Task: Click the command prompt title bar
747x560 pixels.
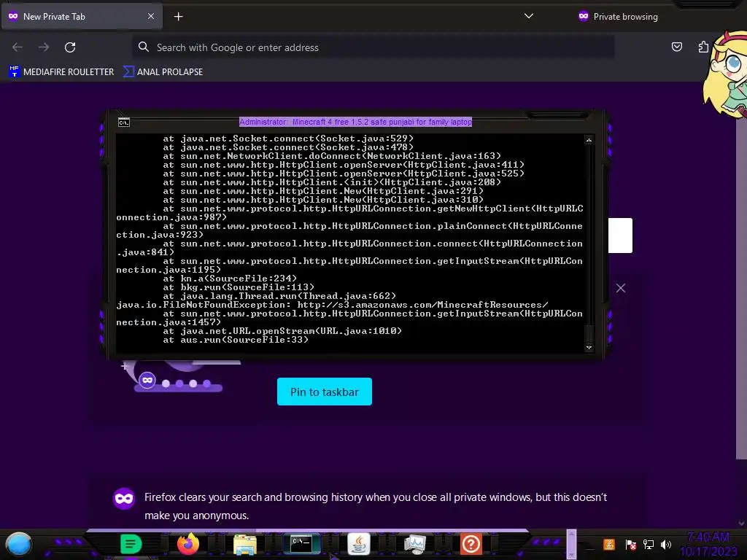Action: [x=355, y=122]
